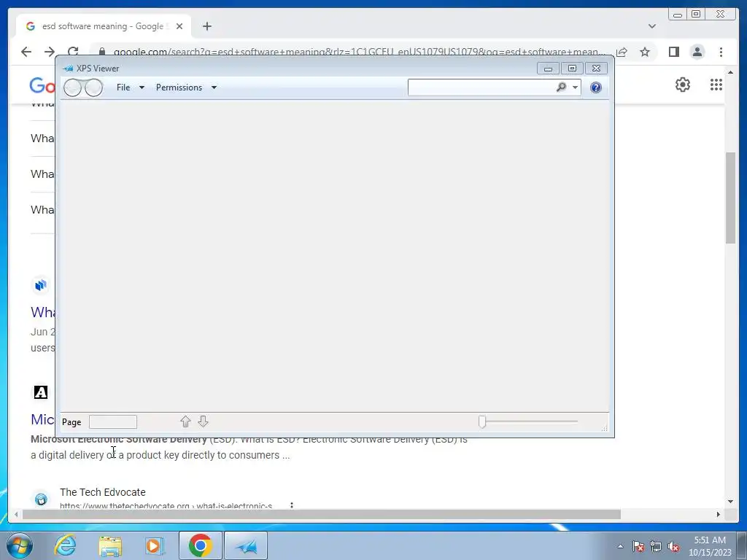The width and height of the screenshot is (747, 560).
Task: Reload the Chrome page
Action: [73, 52]
